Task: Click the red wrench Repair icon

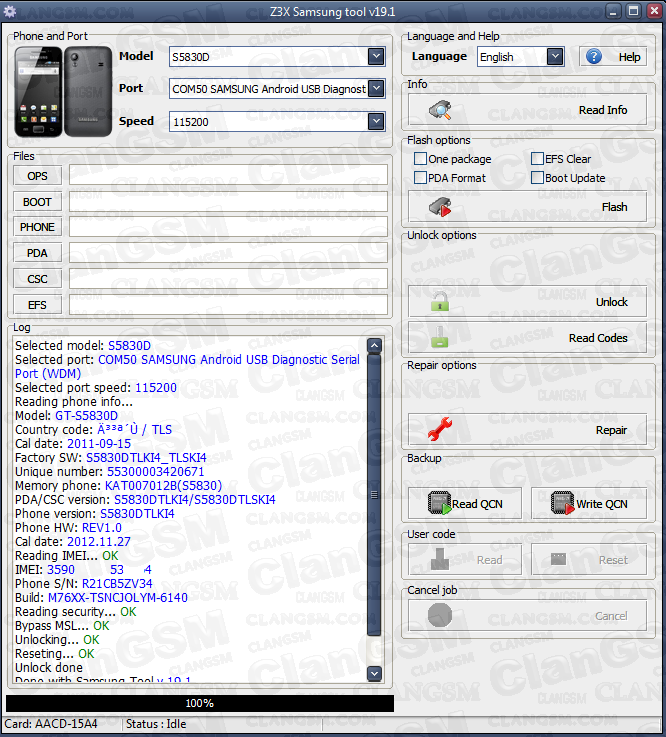Action: coord(440,429)
